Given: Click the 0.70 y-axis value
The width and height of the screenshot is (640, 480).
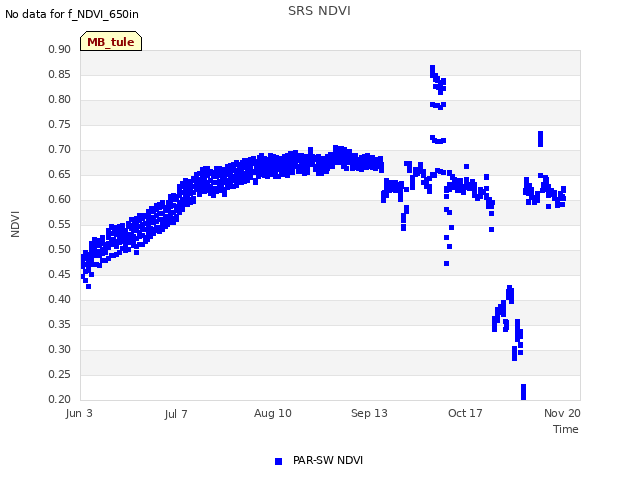Looking at the screenshot, I should point(60,149).
